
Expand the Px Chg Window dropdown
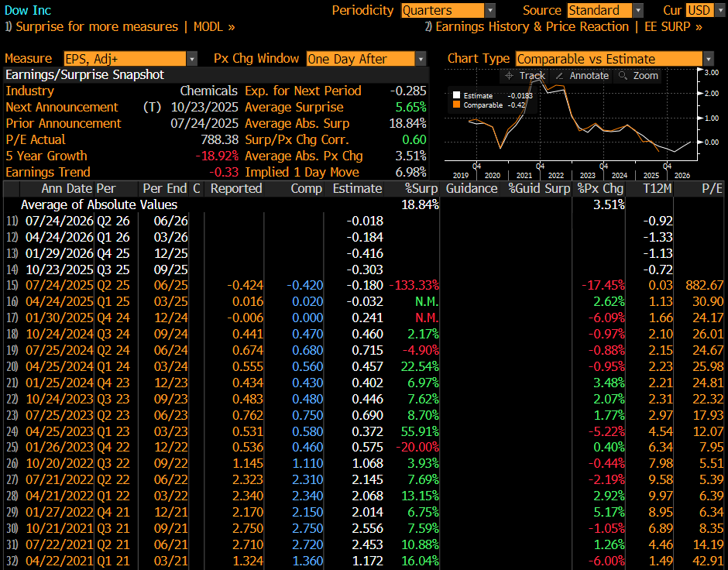pos(366,59)
